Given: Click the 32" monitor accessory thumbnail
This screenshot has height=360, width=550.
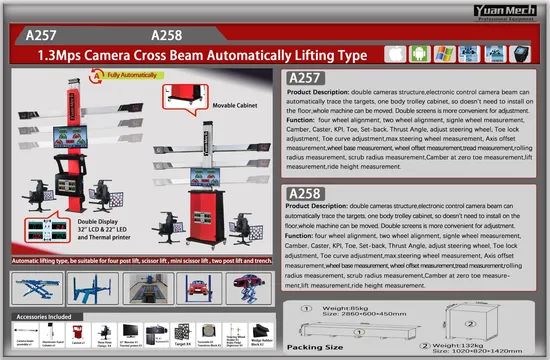Looking at the screenshot, I should 130,335.
